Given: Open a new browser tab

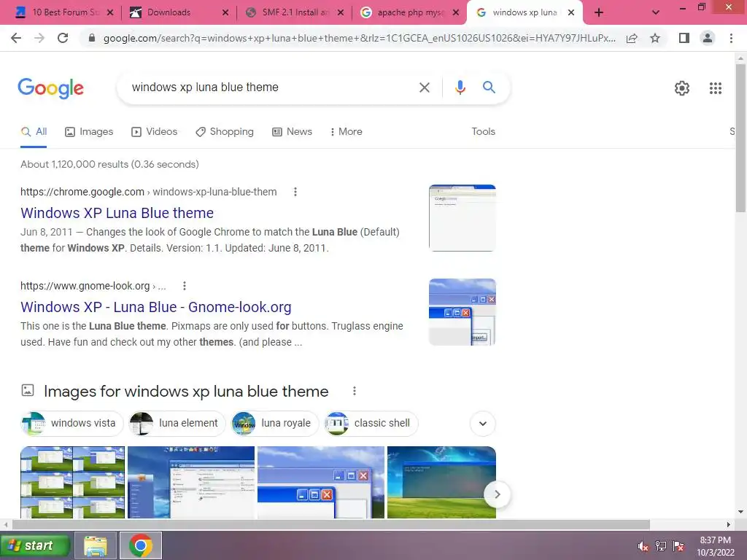Looking at the screenshot, I should (599, 12).
